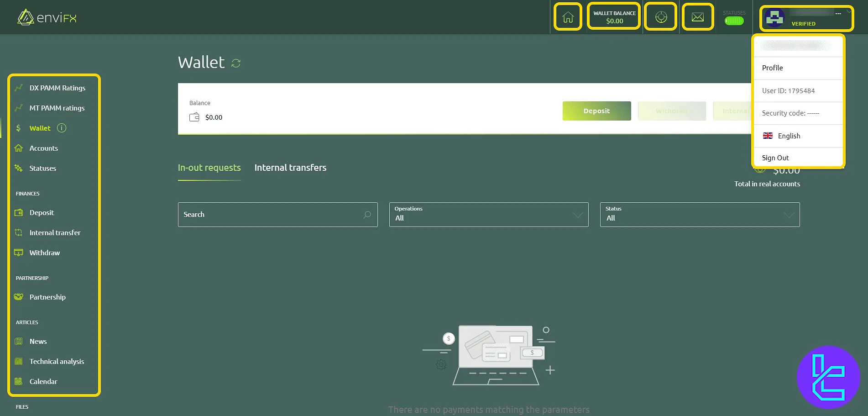The image size is (868, 416).
Task: Click inside the Search input field
Action: 274,215
